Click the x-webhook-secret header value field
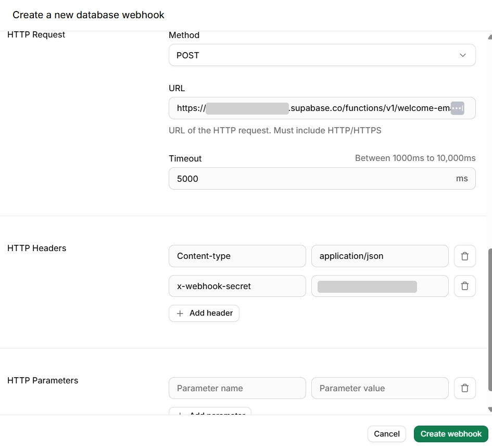This screenshot has width=492, height=448. point(380,286)
